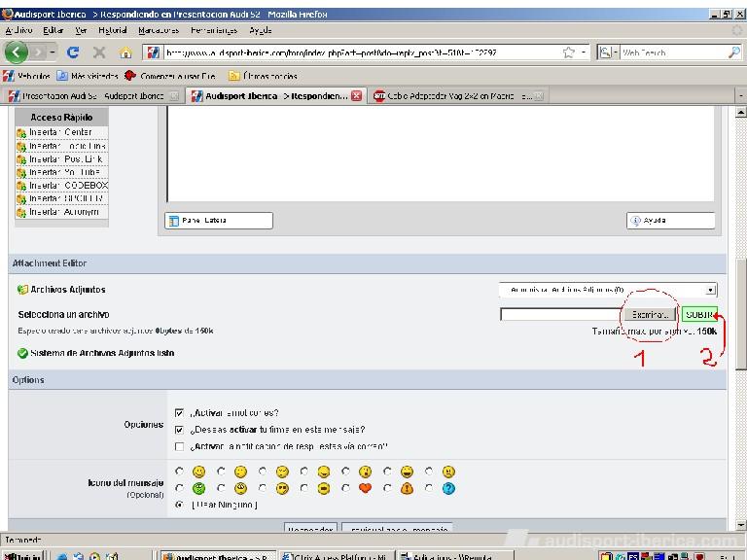Viewport: 747px width, 560px height.
Task: Open the search engine selector dropdown
Action: click(608, 52)
